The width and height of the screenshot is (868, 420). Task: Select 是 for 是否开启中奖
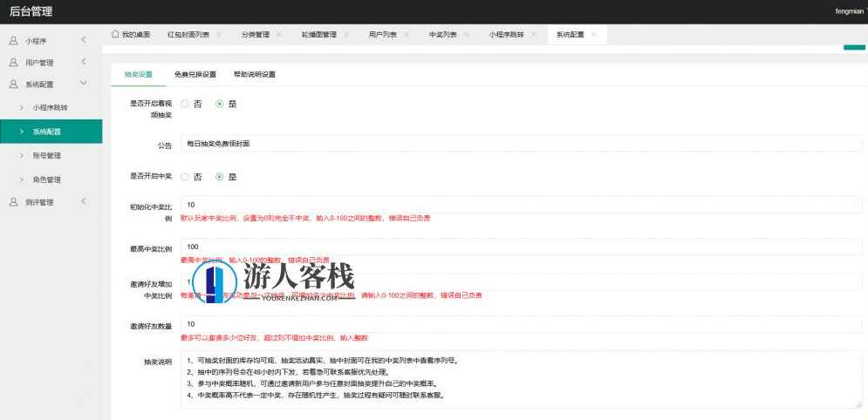[x=220, y=177]
